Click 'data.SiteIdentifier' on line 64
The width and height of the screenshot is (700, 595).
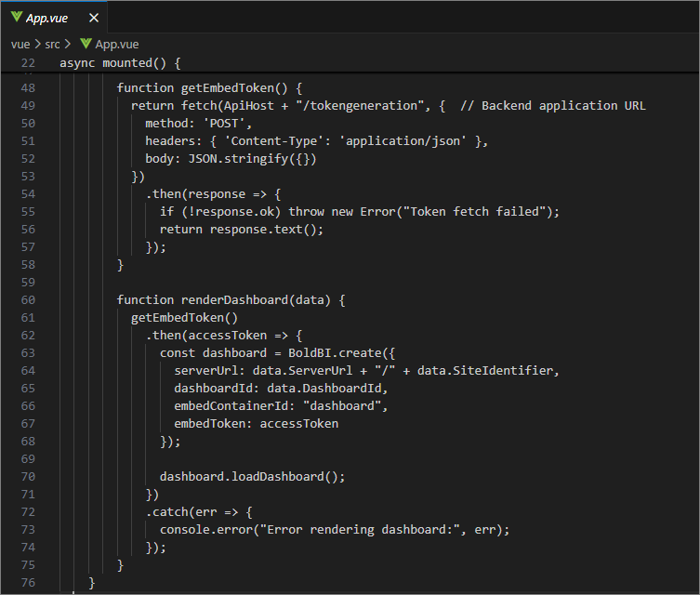pos(485,370)
